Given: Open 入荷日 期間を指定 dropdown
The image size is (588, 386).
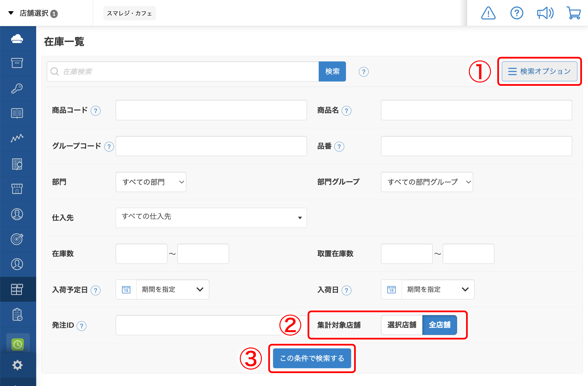Looking at the screenshot, I should coord(438,290).
